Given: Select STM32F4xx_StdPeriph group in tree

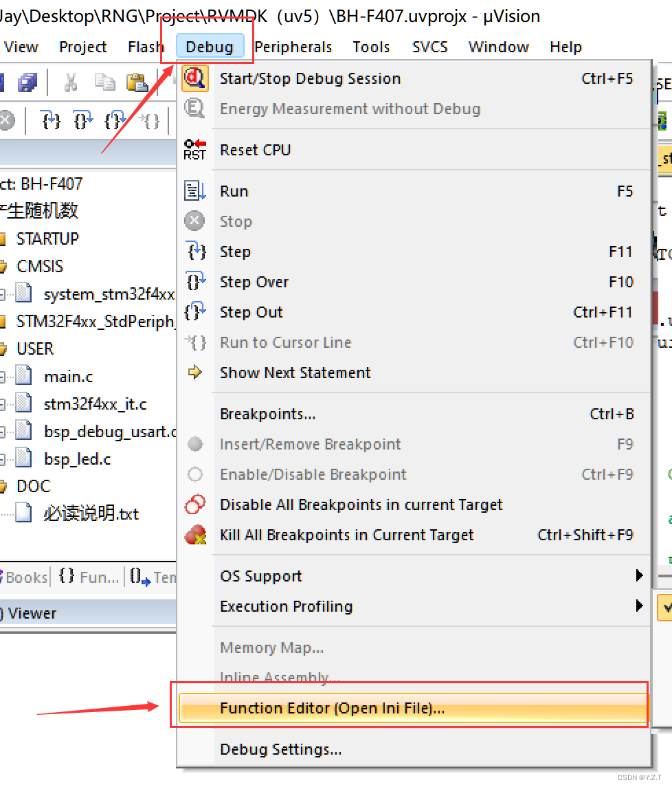Looking at the screenshot, I should click(x=96, y=321).
